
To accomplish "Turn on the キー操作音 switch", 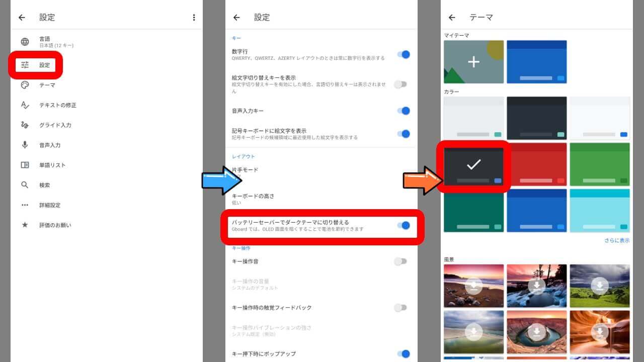I will tap(400, 261).
